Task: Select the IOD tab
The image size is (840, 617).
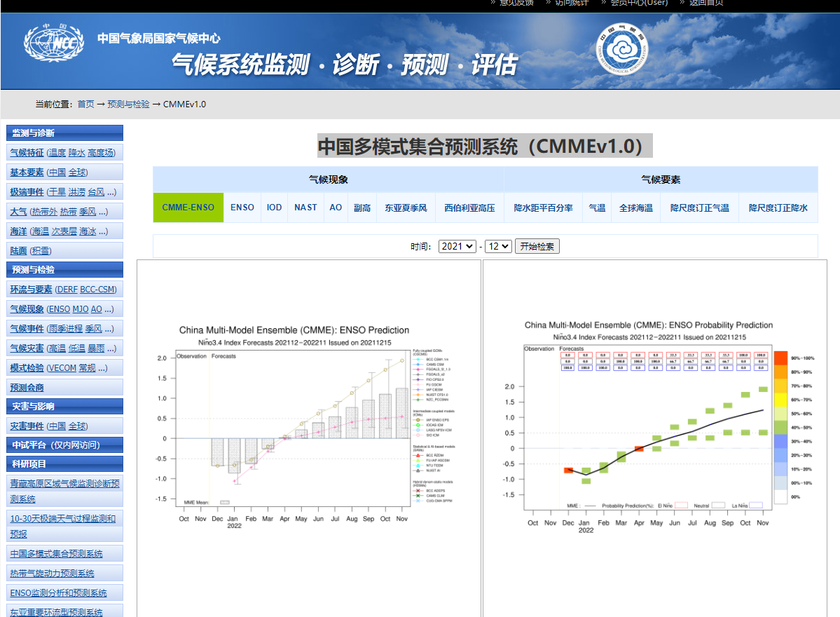Action: click(x=274, y=208)
